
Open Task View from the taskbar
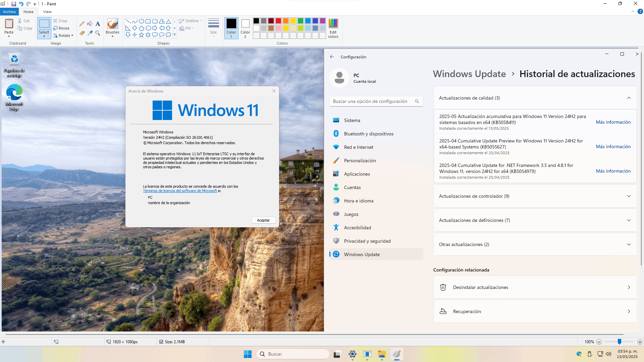click(x=337, y=354)
